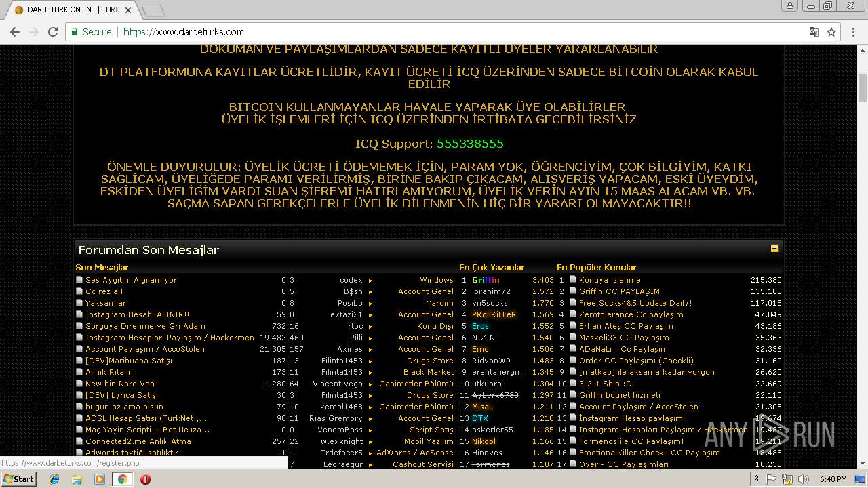The width and height of the screenshot is (868, 488).
Task: Click topic icon beside Konuya izlenme
Action: coord(573,280)
